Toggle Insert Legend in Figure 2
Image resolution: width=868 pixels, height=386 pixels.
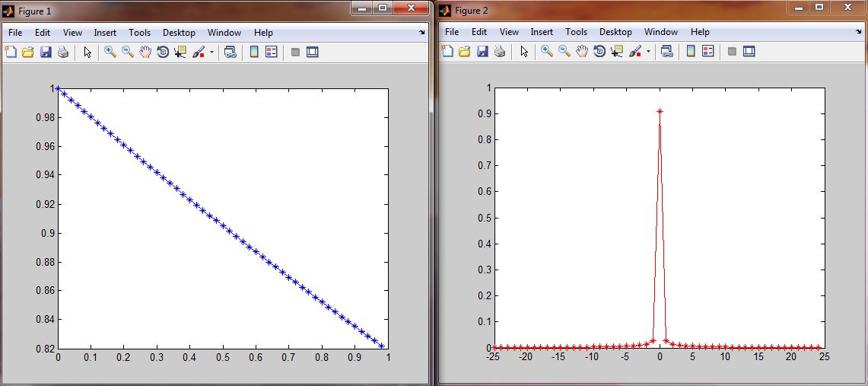pyautogui.click(x=708, y=52)
